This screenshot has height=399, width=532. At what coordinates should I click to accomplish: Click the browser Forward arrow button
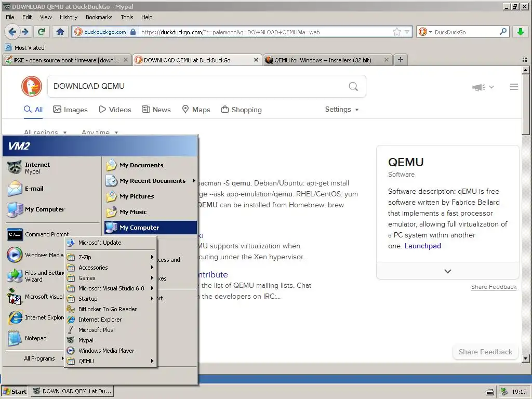tap(25, 32)
